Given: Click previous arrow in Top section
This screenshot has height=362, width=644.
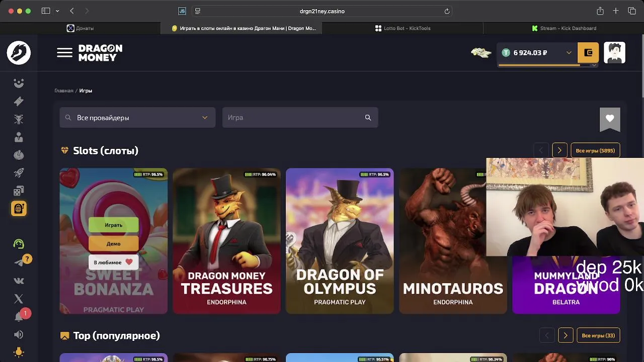Looking at the screenshot, I should (x=547, y=335).
